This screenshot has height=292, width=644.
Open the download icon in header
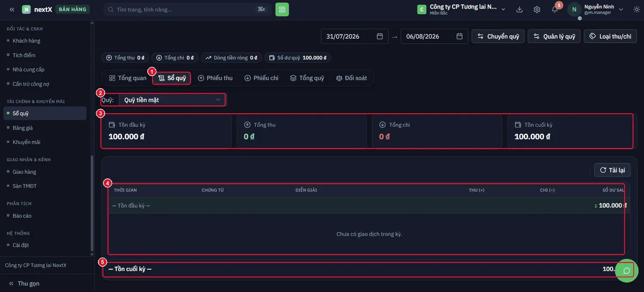pyautogui.click(x=519, y=9)
